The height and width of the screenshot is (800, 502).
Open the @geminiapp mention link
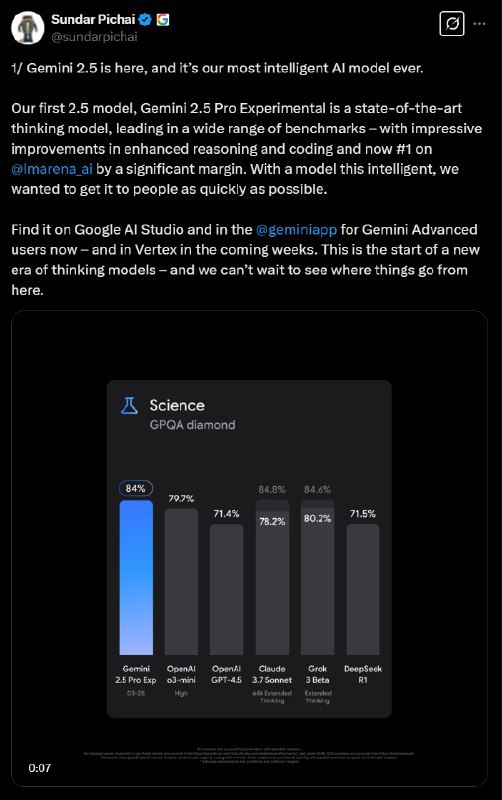296,230
